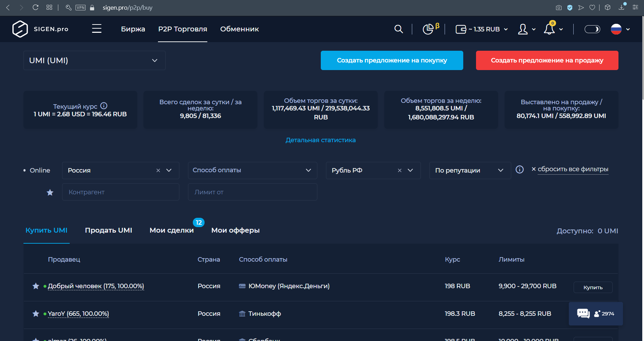Switch to the Купить UMI tab
Viewport: 644px width, 341px height.
47,231
